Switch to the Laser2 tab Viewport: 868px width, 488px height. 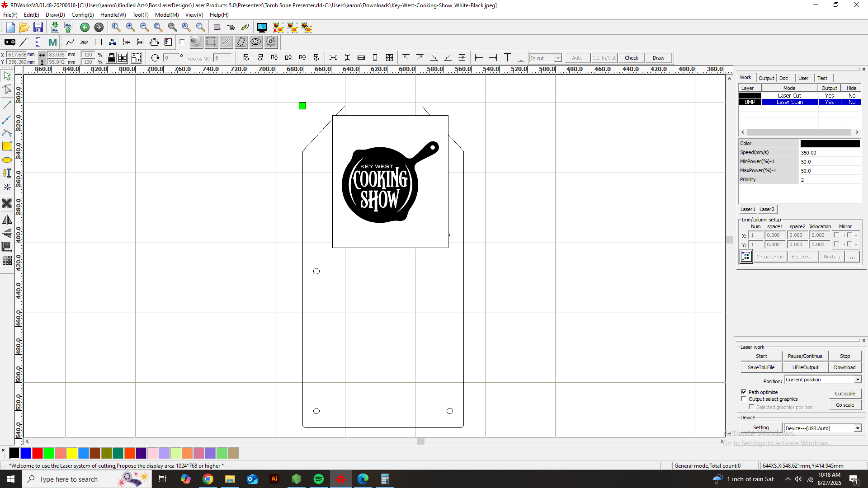767,209
